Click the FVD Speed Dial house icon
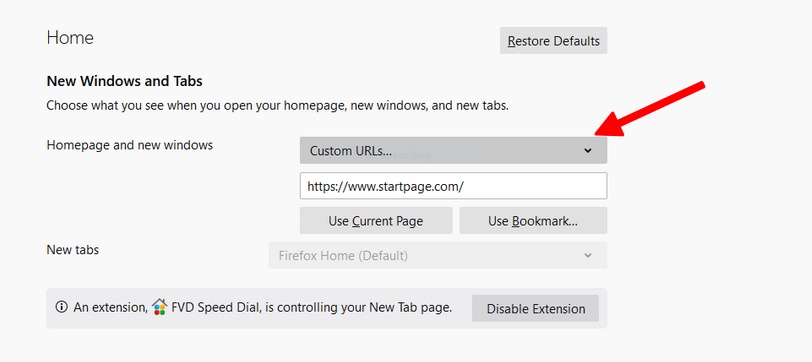 [160, 307]
